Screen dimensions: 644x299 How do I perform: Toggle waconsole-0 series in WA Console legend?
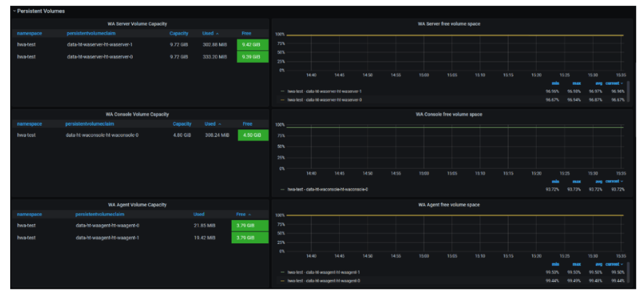click(327, 189)
